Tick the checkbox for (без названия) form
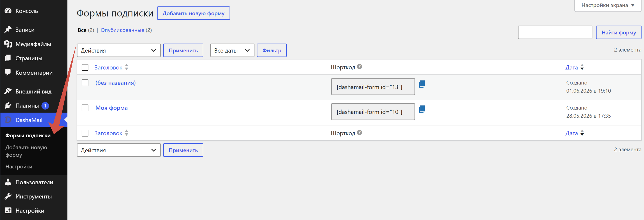 click(85, 83)
